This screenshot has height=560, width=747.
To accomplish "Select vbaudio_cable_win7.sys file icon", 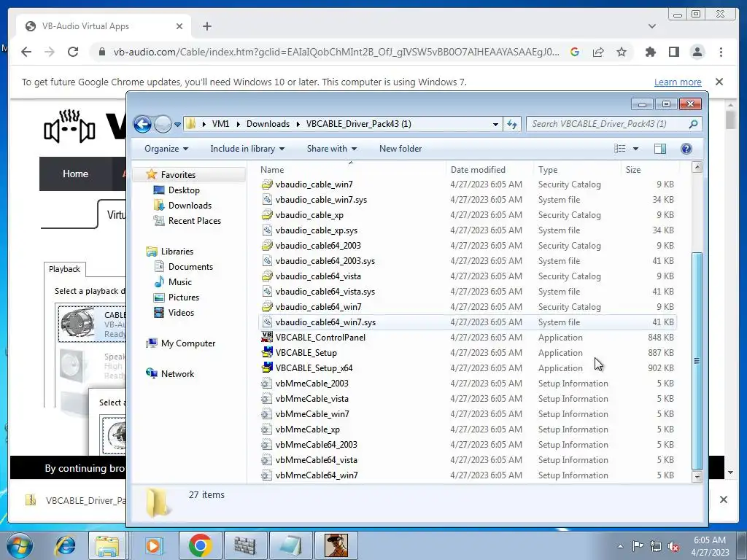I will tap(267, 200).
